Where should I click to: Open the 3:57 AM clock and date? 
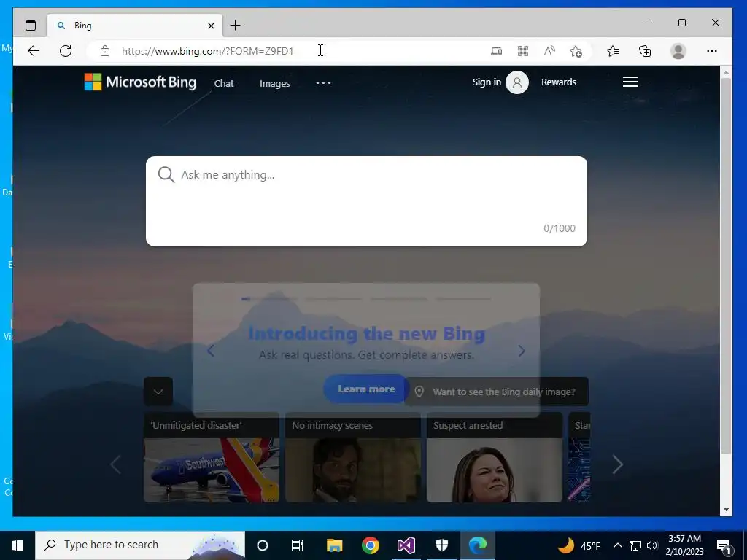point(684,545)
